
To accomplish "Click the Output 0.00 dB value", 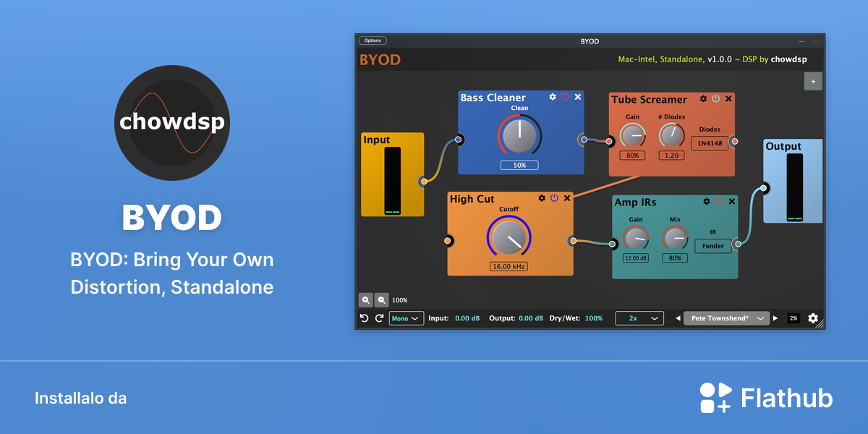I will 529,318.
